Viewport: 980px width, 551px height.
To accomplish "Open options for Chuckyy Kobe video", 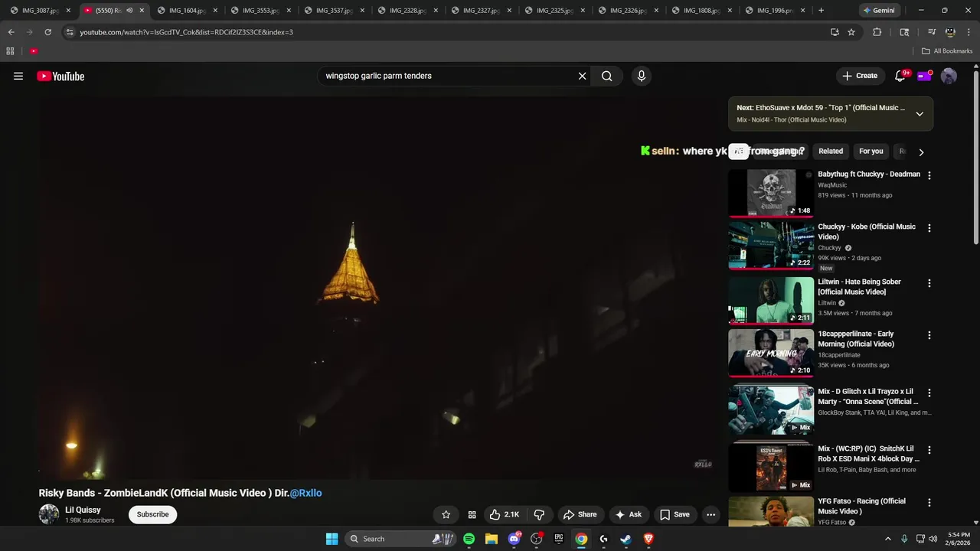I will 929,228.
